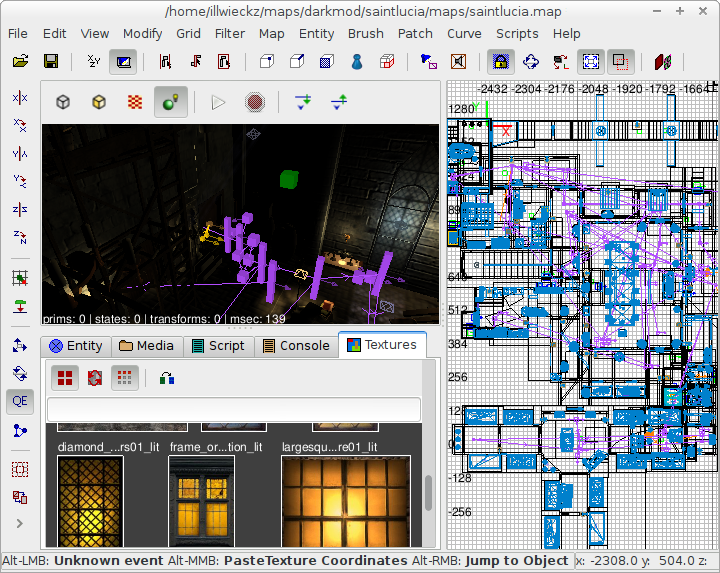Open the Scripts menu

pos(517,34)
